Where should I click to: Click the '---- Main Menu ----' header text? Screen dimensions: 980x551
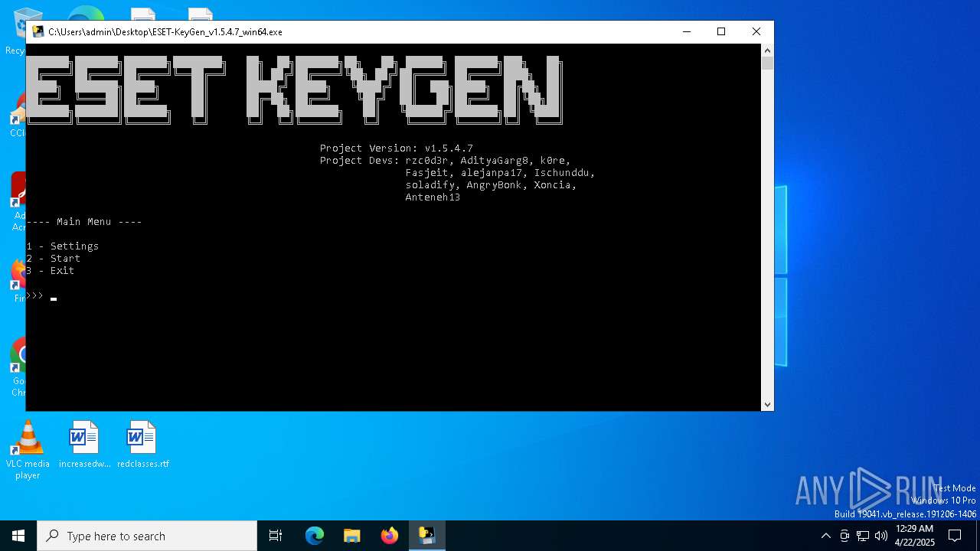click(84, 221)
